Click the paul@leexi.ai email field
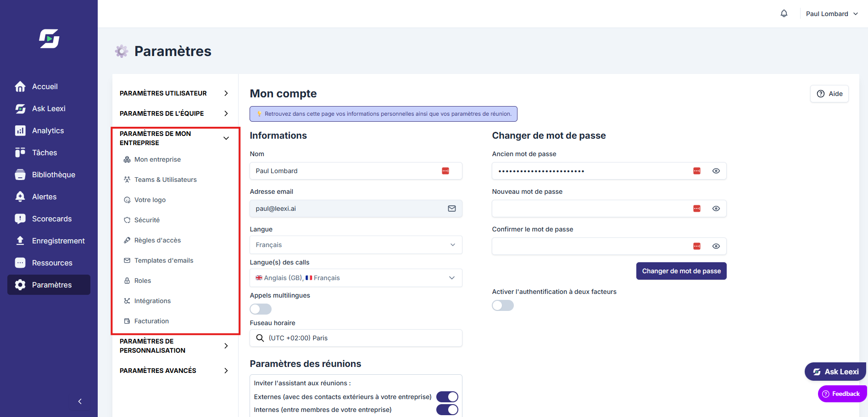868x417 pixels. [x=356, y=208]
